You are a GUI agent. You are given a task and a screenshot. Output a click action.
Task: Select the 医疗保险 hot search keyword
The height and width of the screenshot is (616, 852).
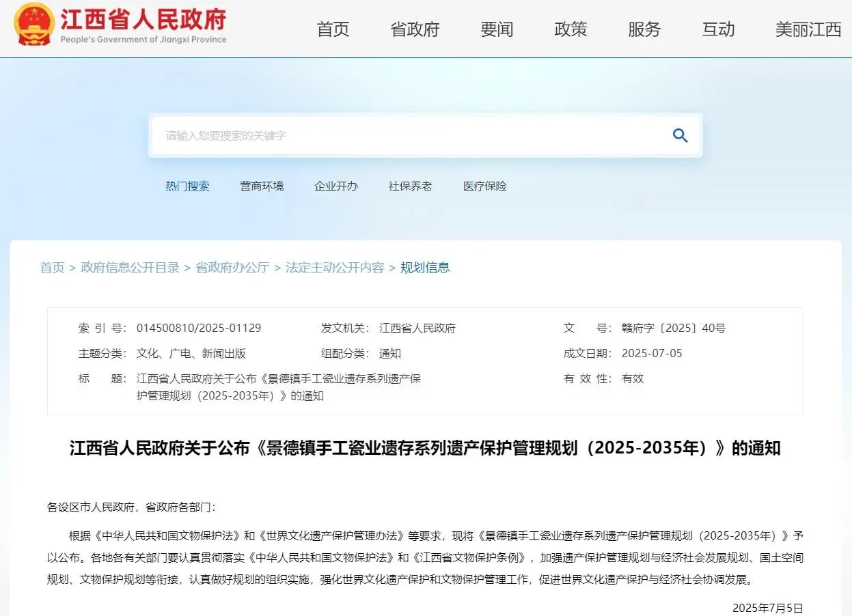484,186
